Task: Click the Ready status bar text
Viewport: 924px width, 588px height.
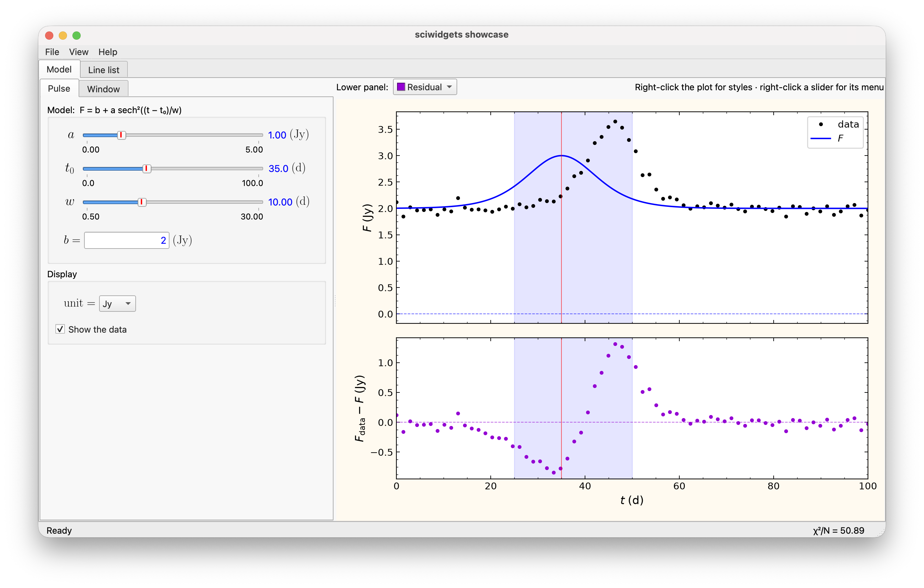Action: pos(59,531)
